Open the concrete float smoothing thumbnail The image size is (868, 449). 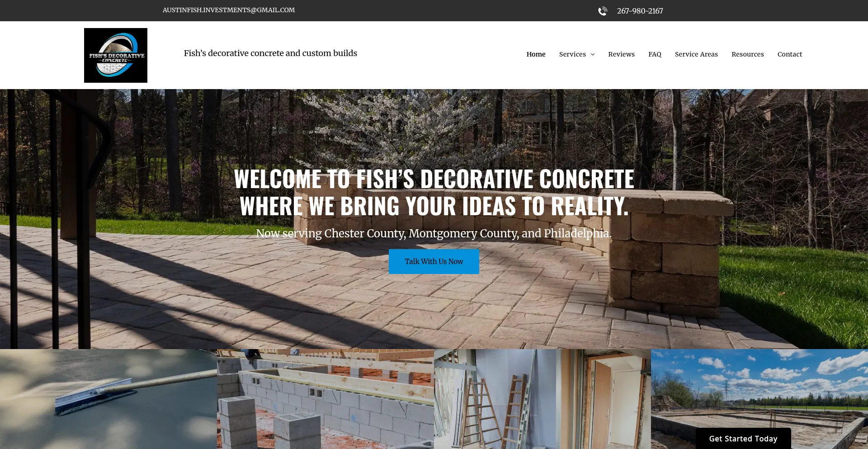[108, 399]
